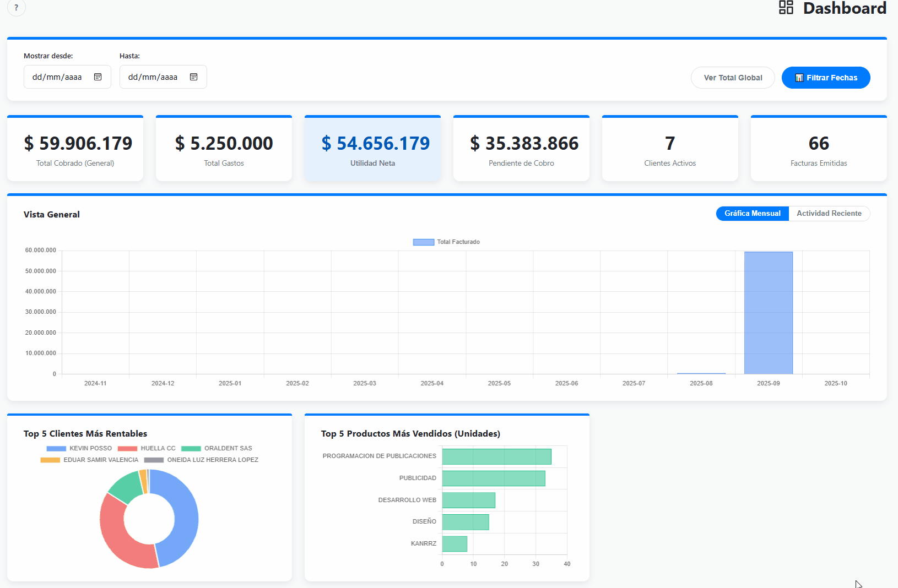Hide KEVIN POSSO slice via its legend
This screenshot has height=588, width=898.
click(x=55, y=448)
